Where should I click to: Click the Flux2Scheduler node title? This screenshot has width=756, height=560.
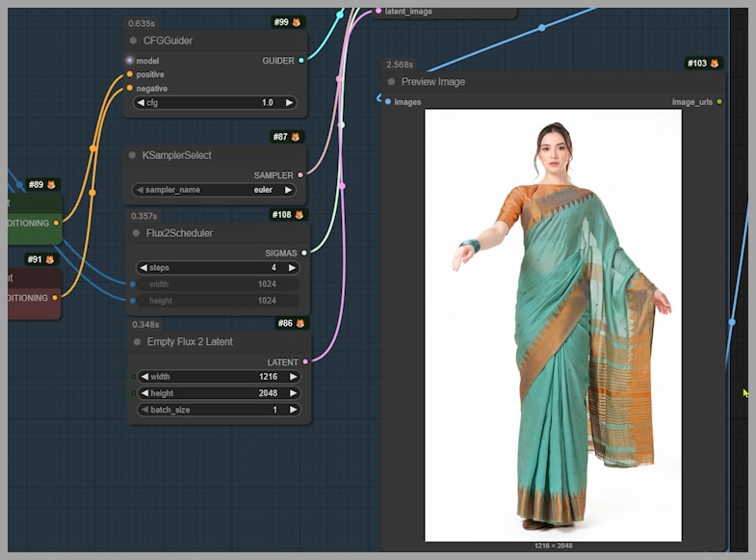[x=178, y=233]
